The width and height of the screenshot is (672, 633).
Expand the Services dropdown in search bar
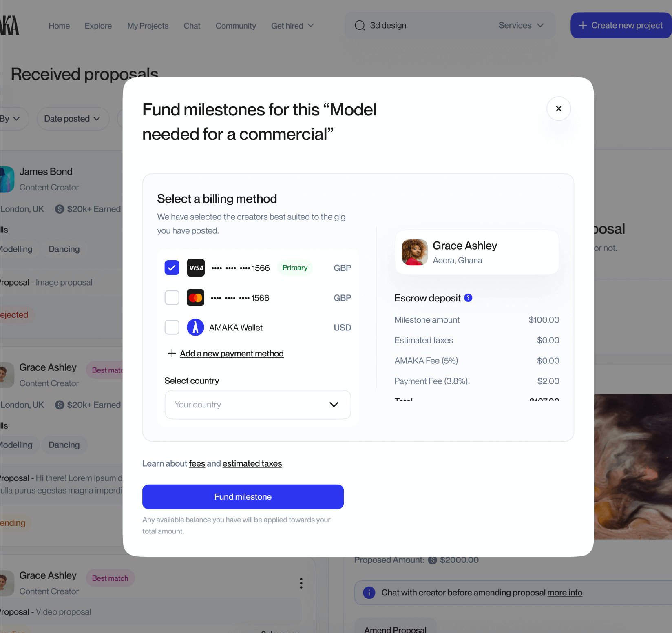[521, 25]
